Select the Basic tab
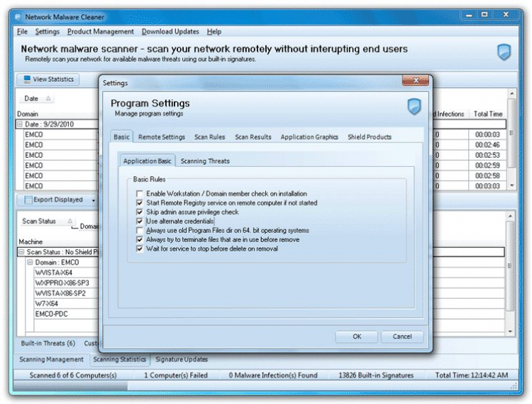This screenshot has width=532, height=404. point(121,137)
